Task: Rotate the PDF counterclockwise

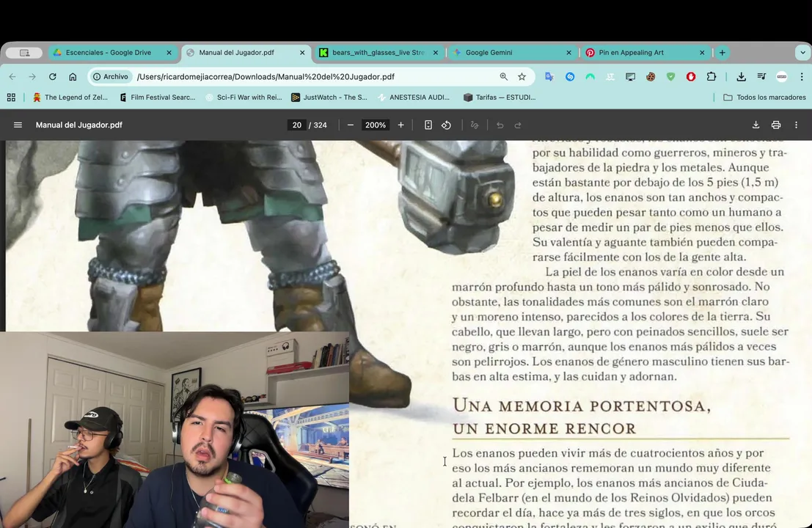Action: tap(447, 125)
